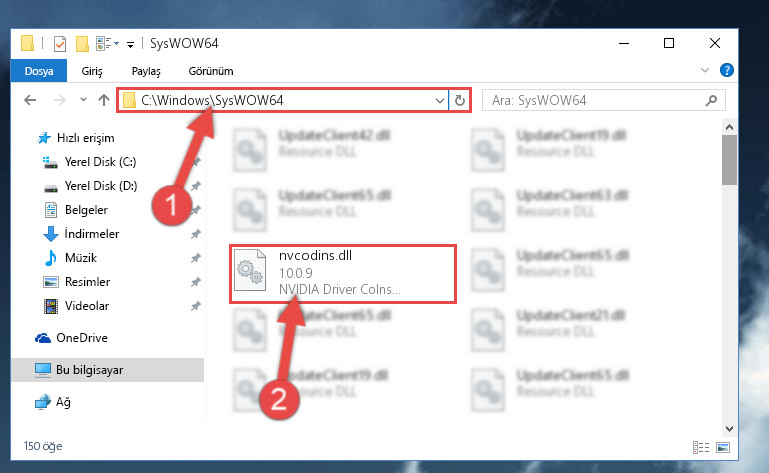Click the Back navigation arrow
This screenshot has width=769, height=473.
pyautogui.click(x=30, y=100)
